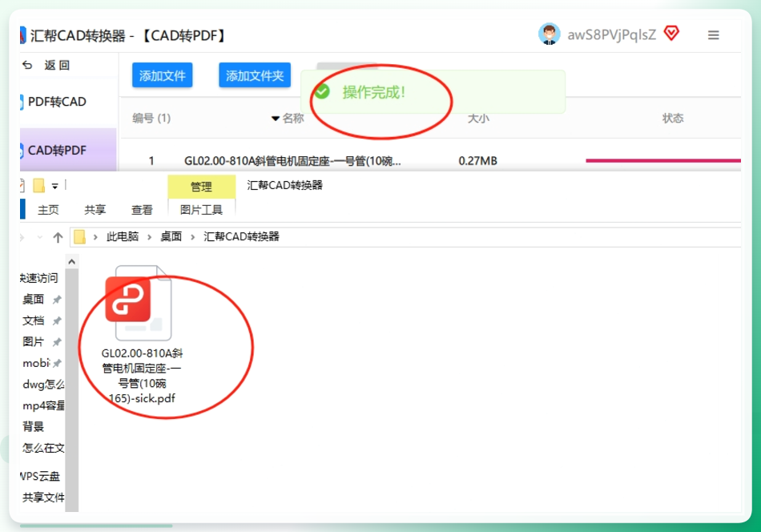
Task: Click the pin icon next to 文档
Action: tap(57, 320)
